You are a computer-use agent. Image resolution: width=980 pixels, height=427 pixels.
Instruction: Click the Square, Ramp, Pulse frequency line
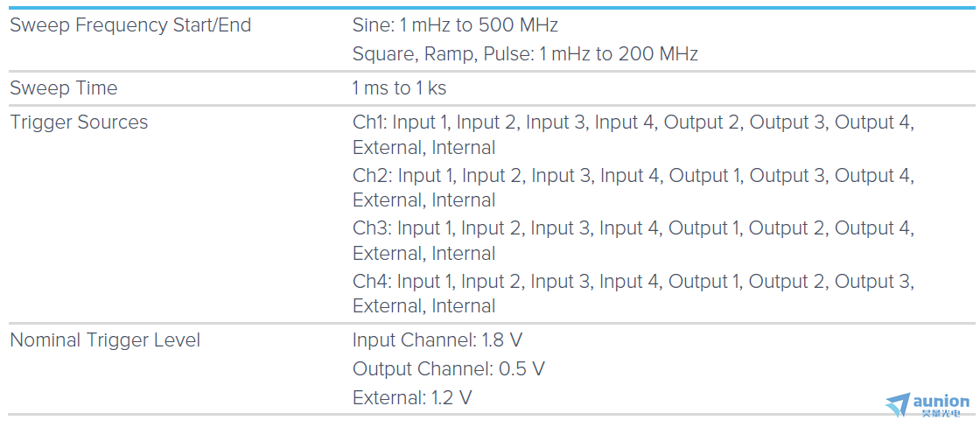[x=525, y=54]
